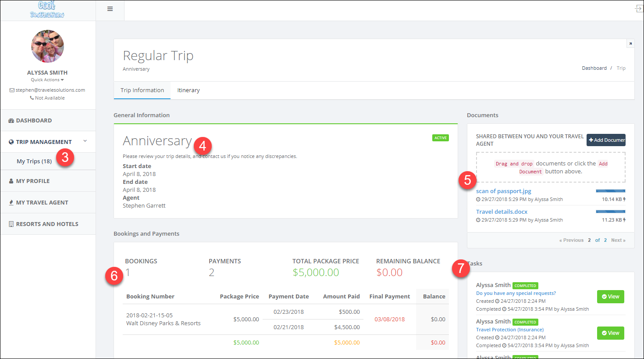Open the Quick Actions dropdown
The height and width of the screenshot is (359, 644).
[x=47, y=80]
